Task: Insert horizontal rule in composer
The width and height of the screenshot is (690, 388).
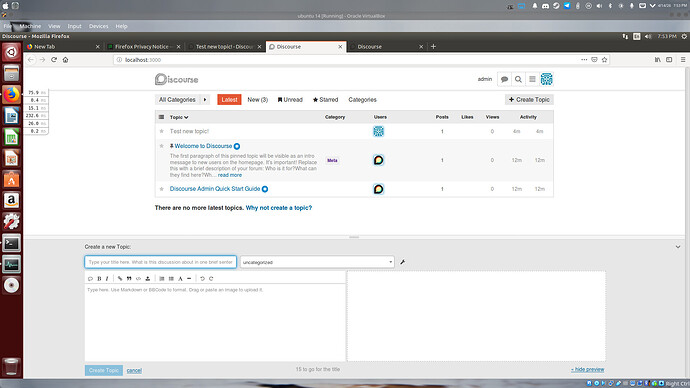Action: pos(189,278)
